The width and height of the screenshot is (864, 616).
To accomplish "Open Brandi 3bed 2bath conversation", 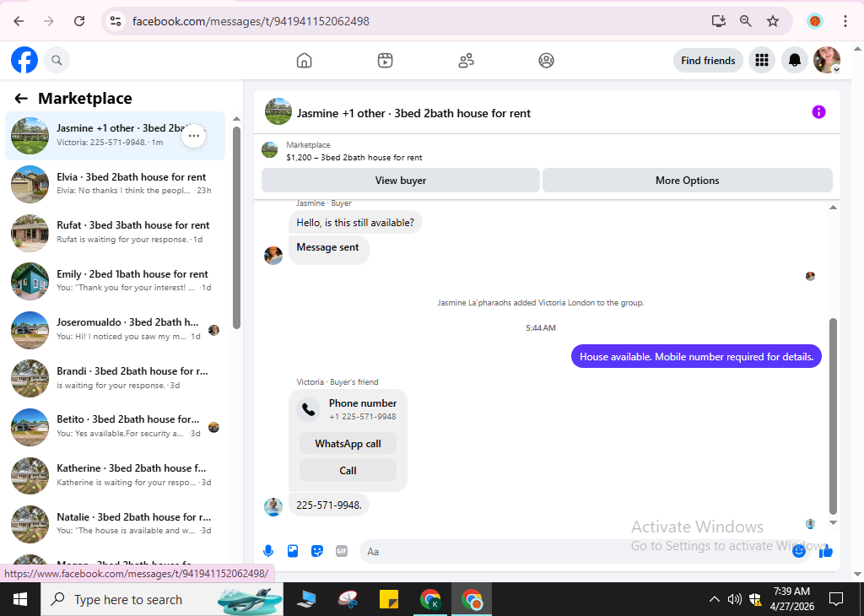I will point(115,378).
